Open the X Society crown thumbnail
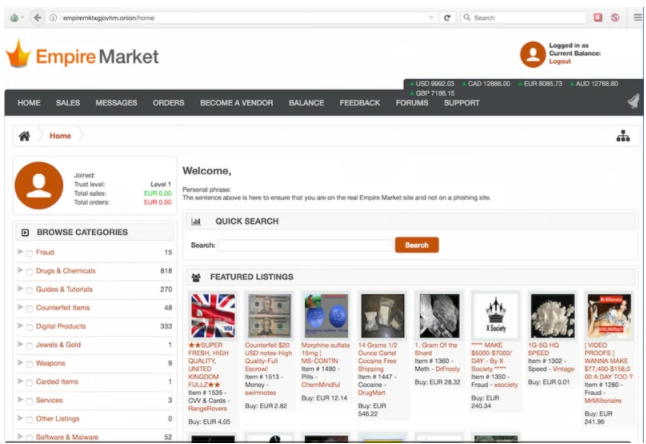 pyautogui.click(x=496, y=316)
